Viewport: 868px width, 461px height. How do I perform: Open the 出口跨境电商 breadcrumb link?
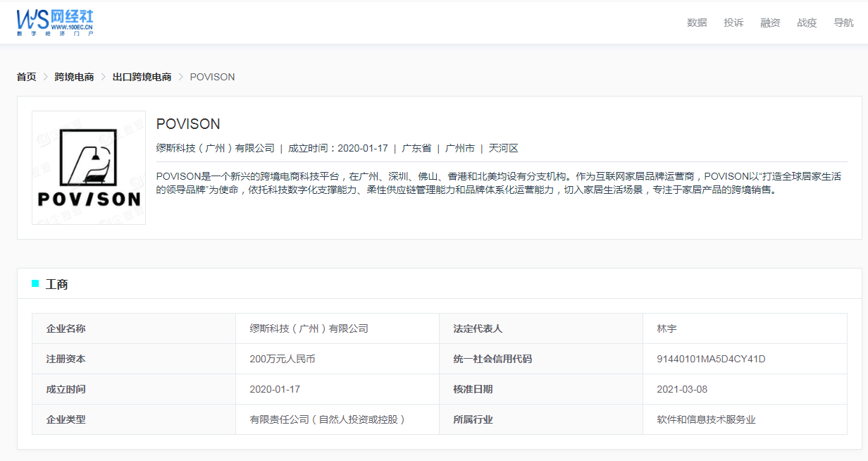coord(142,77)
